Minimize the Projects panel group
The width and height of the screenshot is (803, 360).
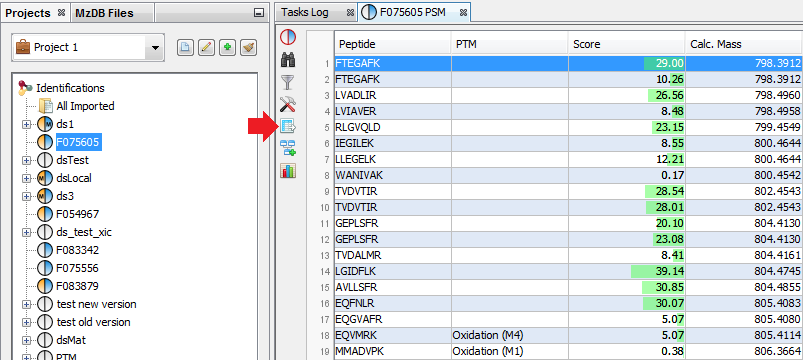(259, 13)
